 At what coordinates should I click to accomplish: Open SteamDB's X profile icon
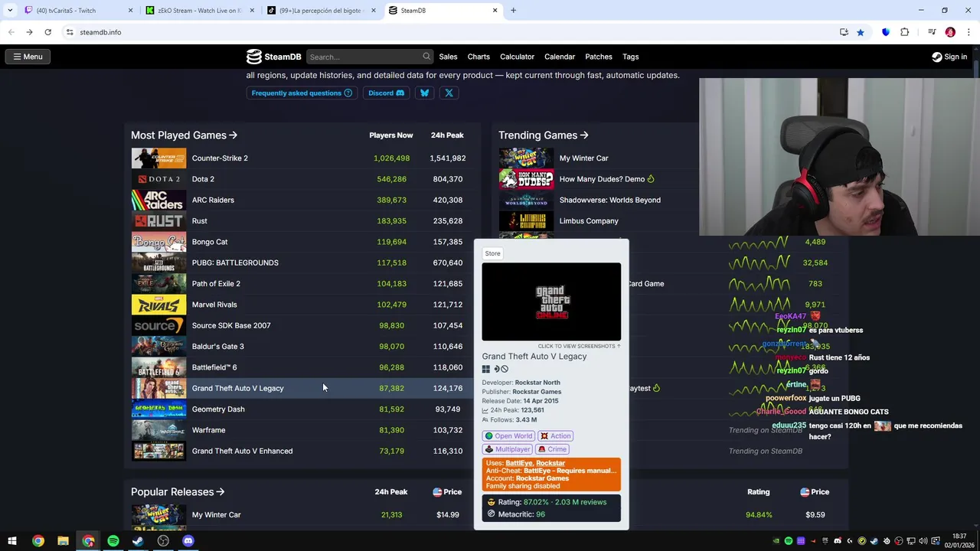pyautogui.click(x=449, y=93)
